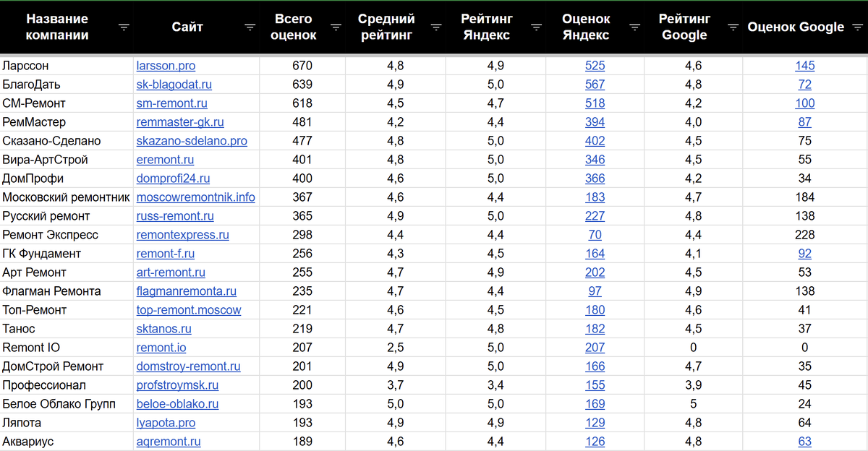Follow the aqremont.ru link
This screenshot has height=451, width=868.
(169, 442)
